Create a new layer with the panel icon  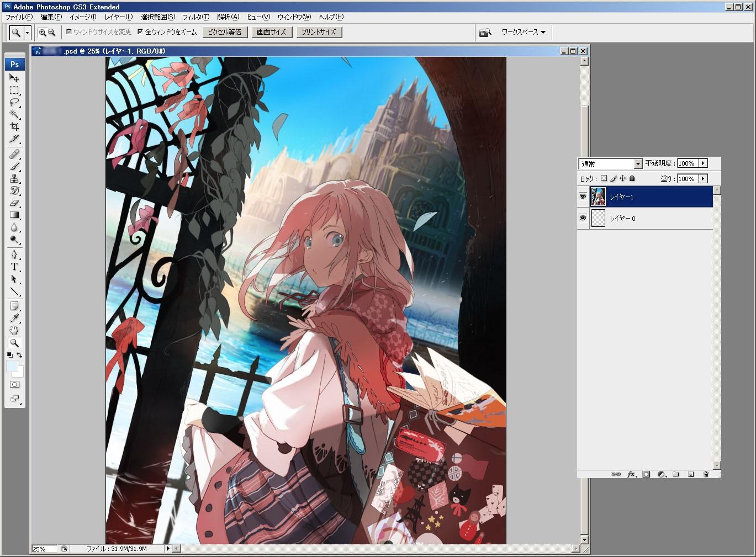click(x=690, y=474)
